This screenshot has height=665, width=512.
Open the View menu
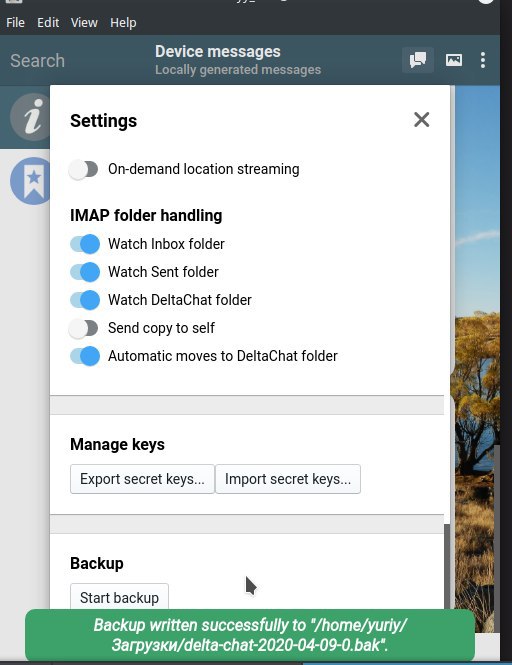[x=84, y=22]
